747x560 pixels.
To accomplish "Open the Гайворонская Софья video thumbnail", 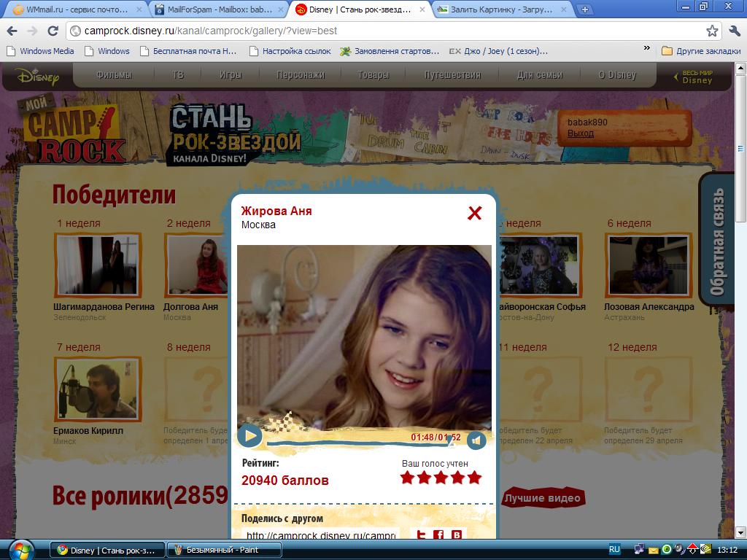I will coord(540,265).
